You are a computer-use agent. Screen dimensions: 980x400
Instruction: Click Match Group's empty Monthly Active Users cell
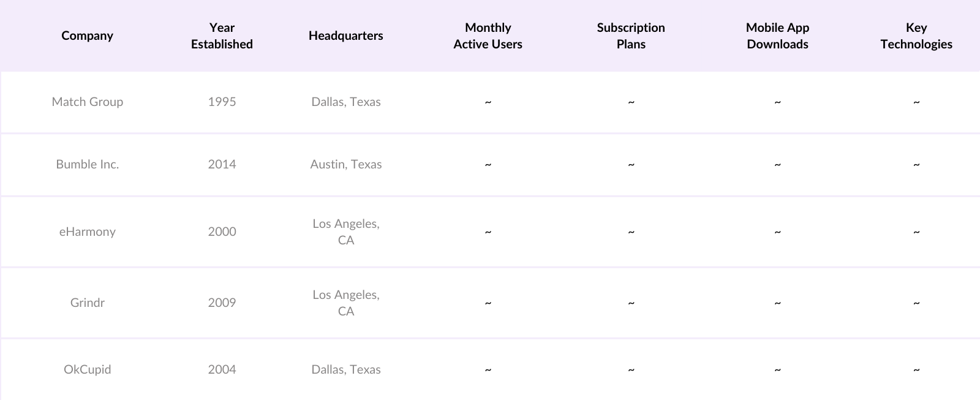pos(488,102)
